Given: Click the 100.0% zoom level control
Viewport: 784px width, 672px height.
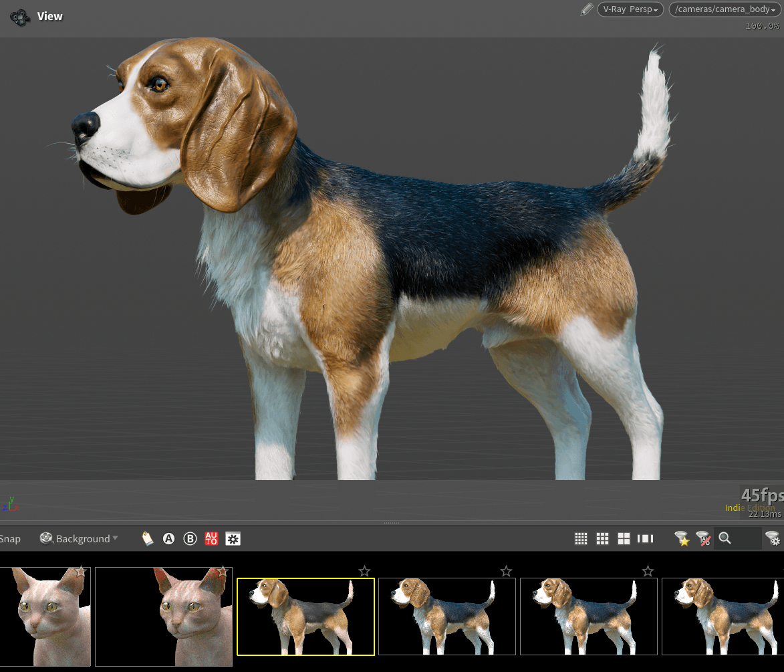Looking at the screenshot, I should point(761,25).
